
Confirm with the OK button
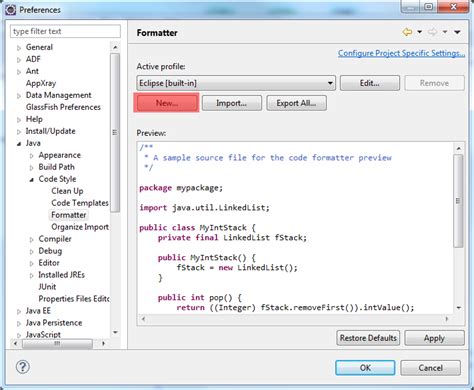[x=365, y=368]
